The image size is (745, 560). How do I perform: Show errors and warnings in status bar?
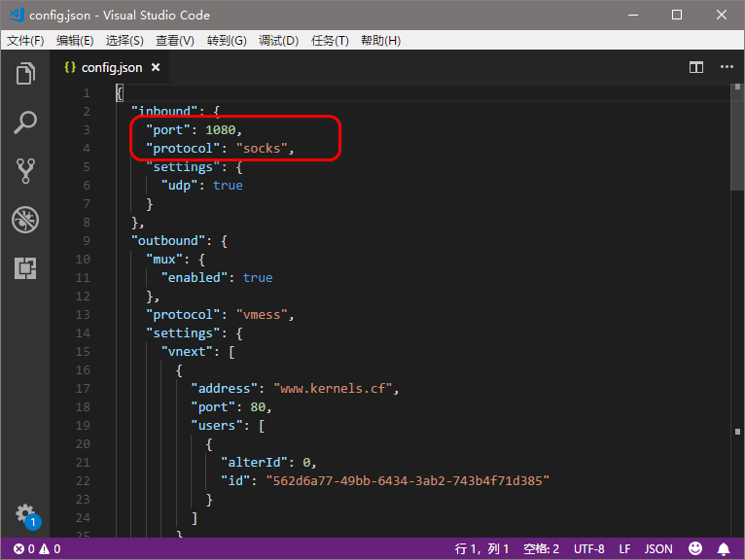point(37,549)
